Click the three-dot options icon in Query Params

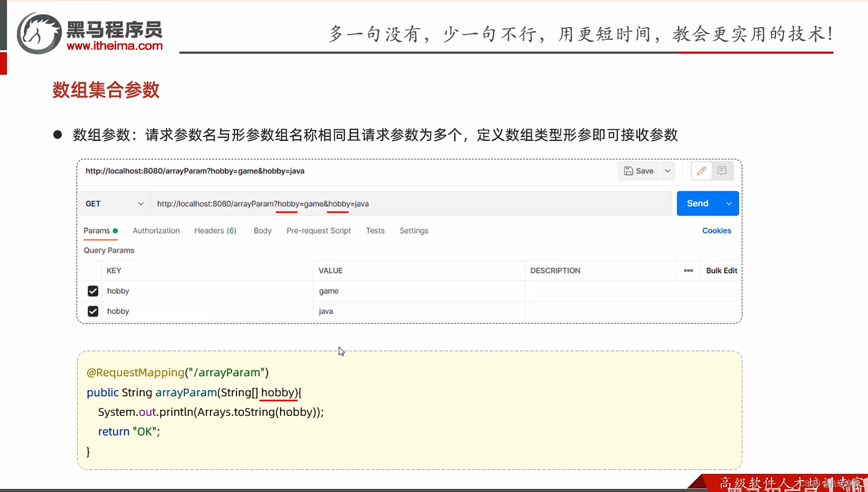[688, 270]
